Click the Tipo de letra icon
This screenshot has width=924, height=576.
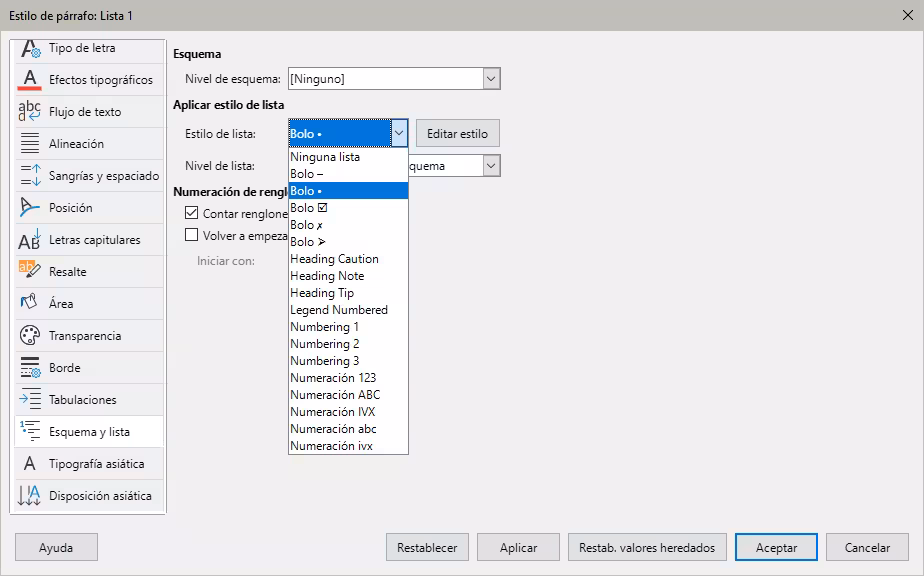(x=29, y=48)
